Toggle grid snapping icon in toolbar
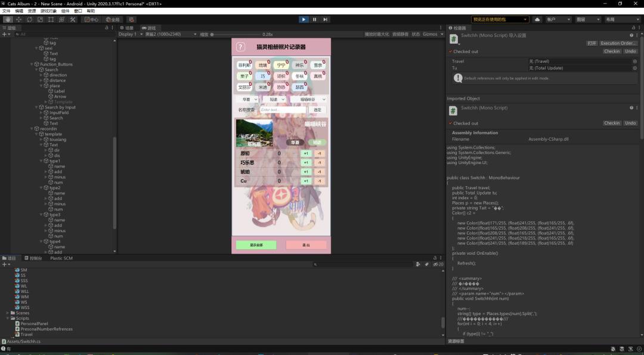This screenshot has width=644, height=355. tap(131, 19)
